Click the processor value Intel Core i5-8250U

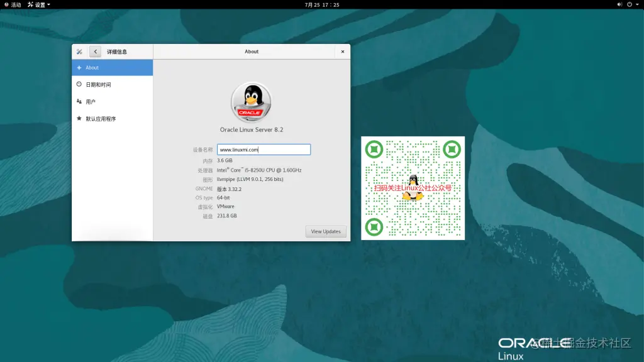click(x=259, y=170)
